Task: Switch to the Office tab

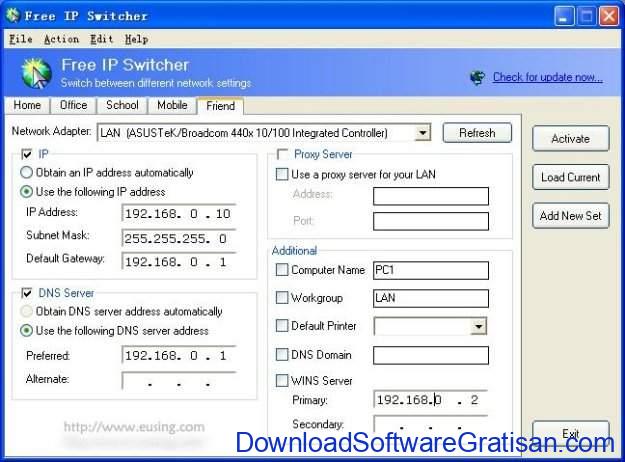Action: click(73, 105)
